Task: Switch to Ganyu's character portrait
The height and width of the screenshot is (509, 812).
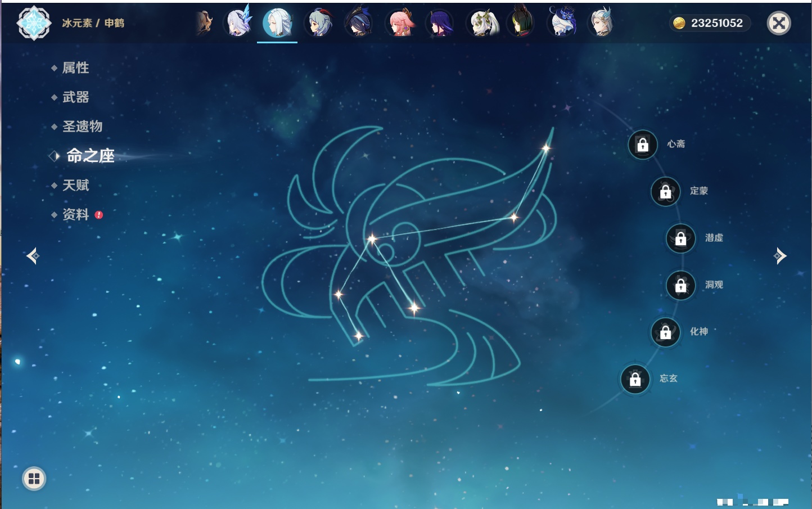Action: click(x=319, y=24)
